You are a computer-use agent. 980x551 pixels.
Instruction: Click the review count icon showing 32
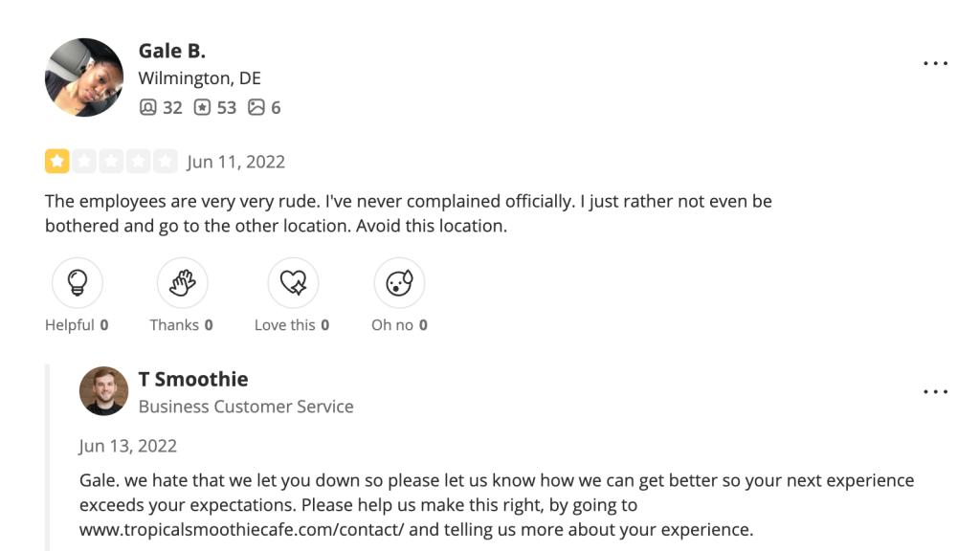coord(147,107)
